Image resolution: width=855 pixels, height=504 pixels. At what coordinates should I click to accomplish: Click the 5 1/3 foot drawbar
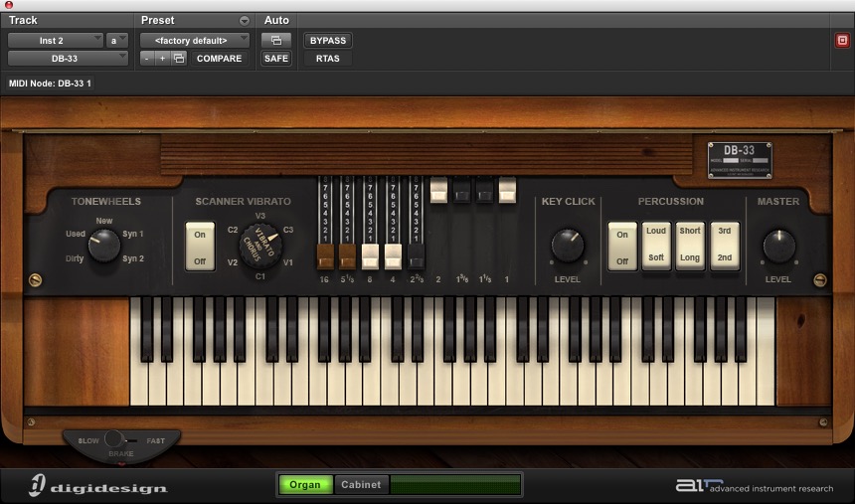347,256
